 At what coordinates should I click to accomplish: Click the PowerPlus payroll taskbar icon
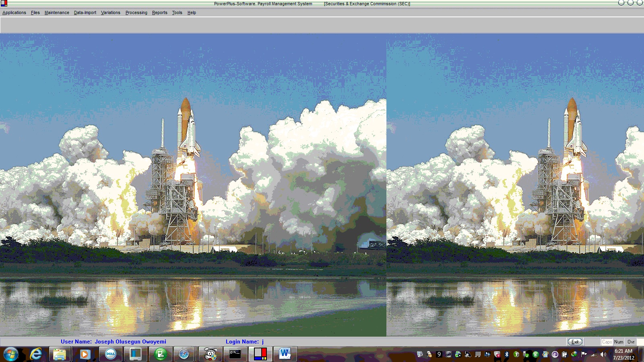point(260,354)
